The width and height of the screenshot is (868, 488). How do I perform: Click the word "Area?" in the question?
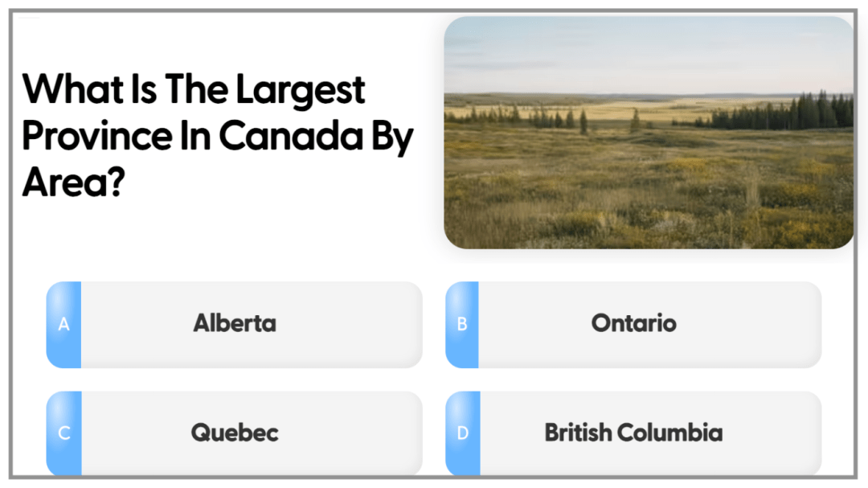tap(72, 182)
